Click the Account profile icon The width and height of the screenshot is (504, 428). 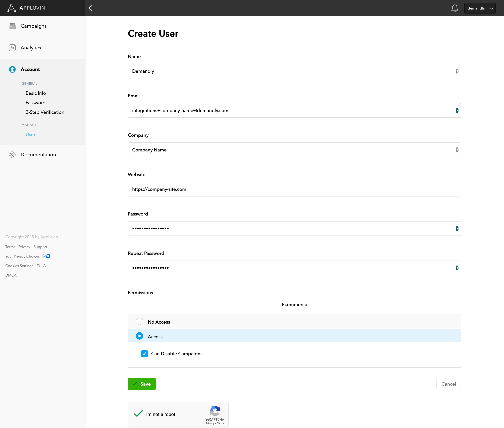click(12, 69)
